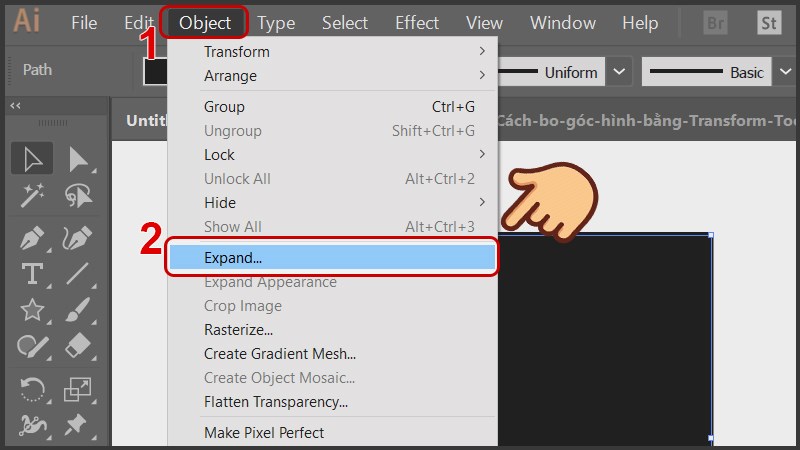The image size is (800, 450).
Task: Select the Eraser tool
Action: 78,347
